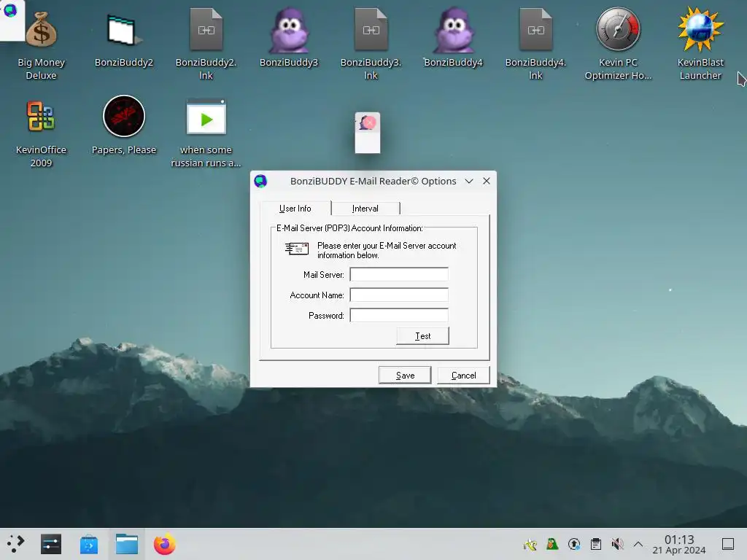Click the Cancel button
The width and height of the screenshot is (747, 560).
pyautogui.click(x=463, y=376)
